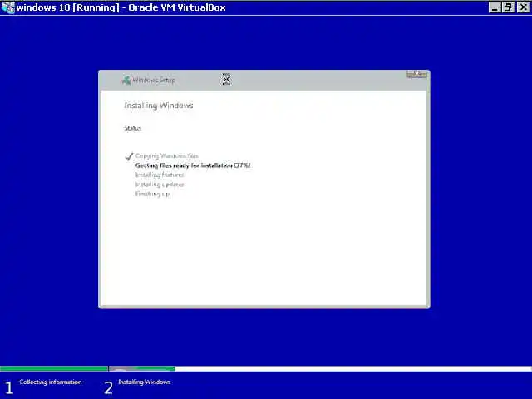This screenshot has height=399, width=532.
Task: Click step 2 'Installing Windows' label at bottom
Action: click(144, 382)
